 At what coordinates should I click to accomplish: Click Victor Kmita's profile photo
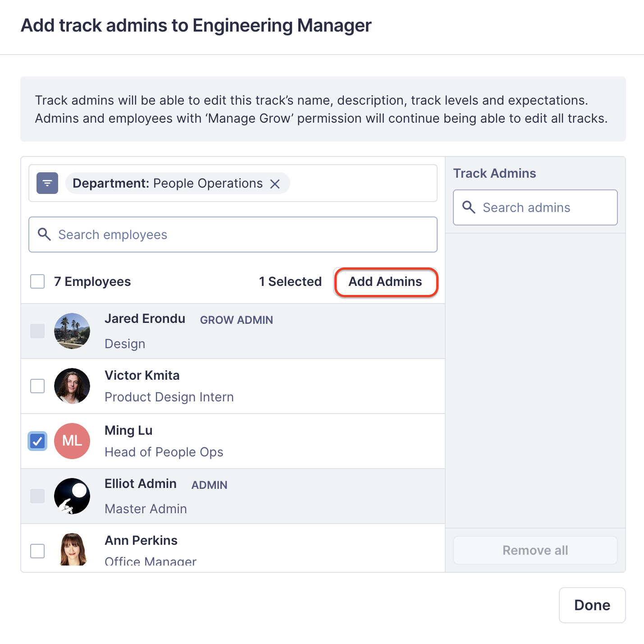tap(72, 386)
